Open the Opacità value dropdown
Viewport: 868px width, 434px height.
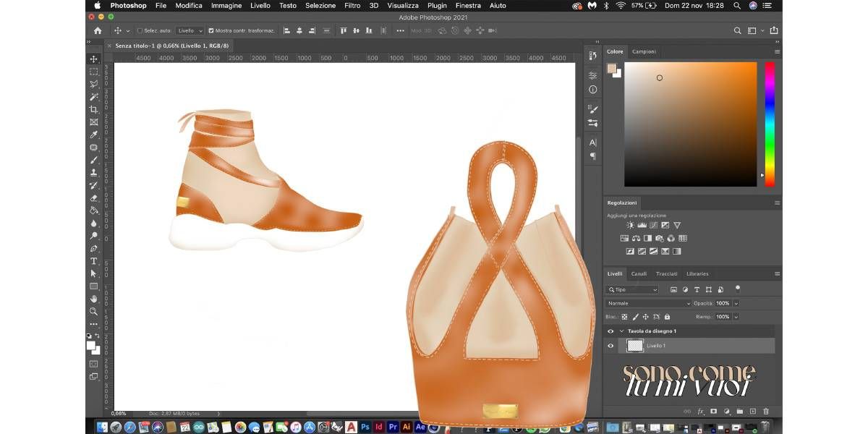[736, 303]
